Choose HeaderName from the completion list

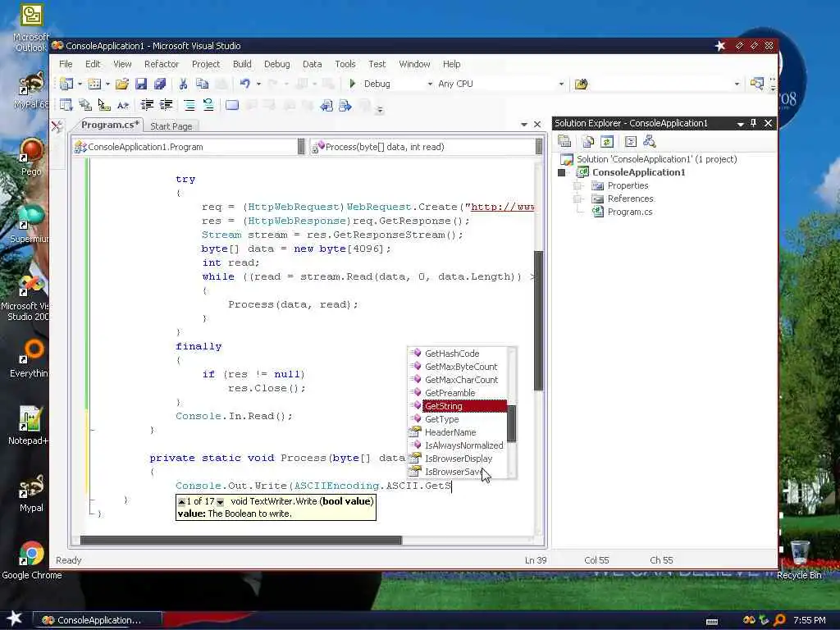(x=450, y=432)
